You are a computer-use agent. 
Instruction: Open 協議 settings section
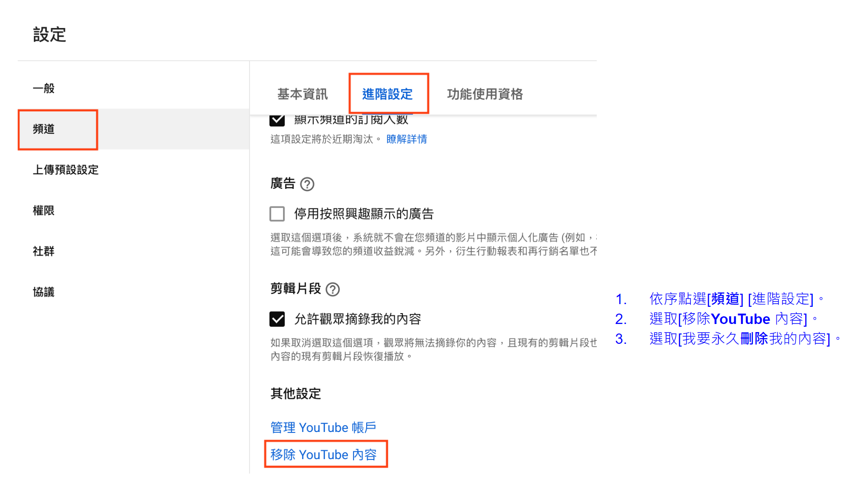click(x=44, y=292)
